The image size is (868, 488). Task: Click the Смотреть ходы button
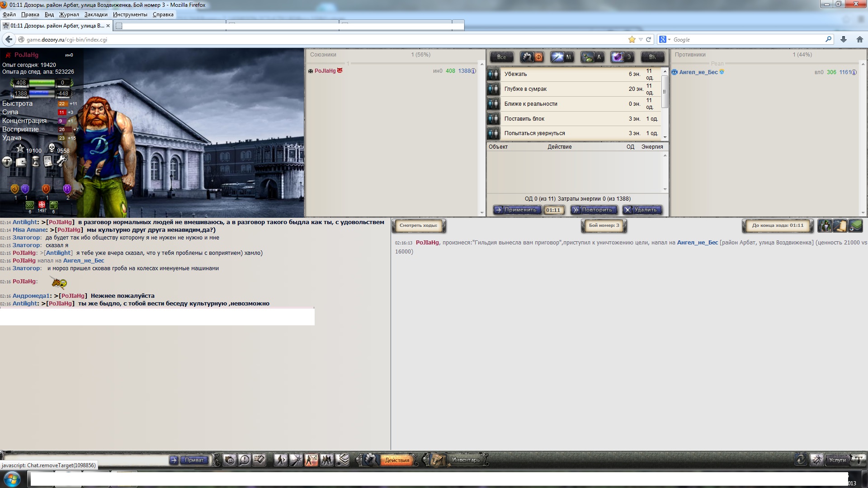tap(418, 225)
